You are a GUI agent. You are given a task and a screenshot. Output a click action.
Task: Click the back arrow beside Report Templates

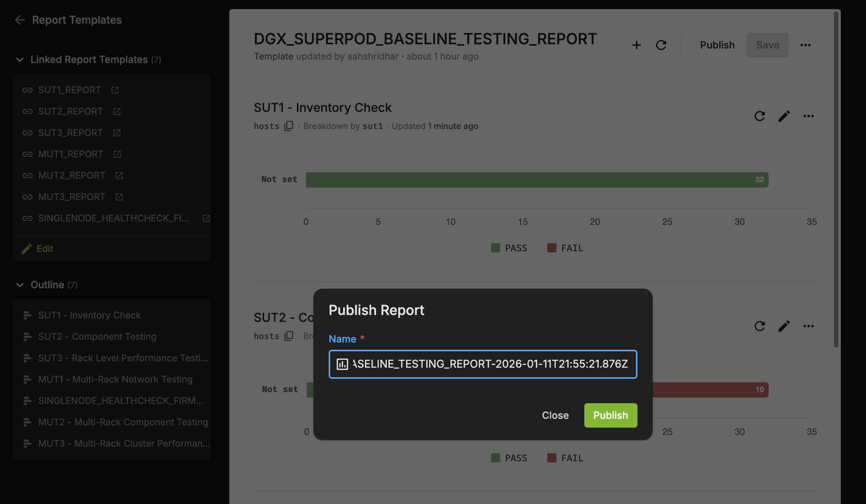pos(20,20)
